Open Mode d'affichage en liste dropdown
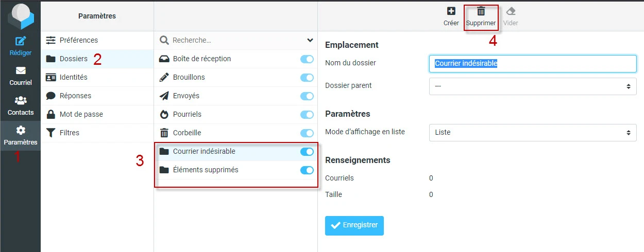Image resolution: width=644 pixels, height=252 pixels. tap(533, 132)
